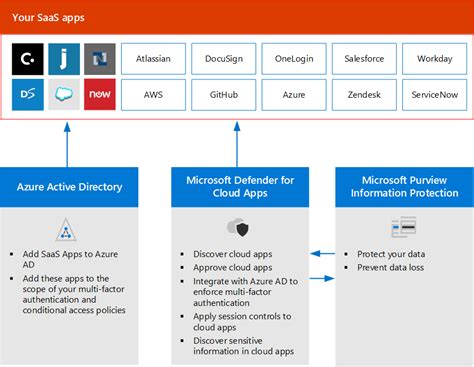Click 'Prevent data loss' bullet
This screenshot has height=367, width=474.
tap(390, 267)
